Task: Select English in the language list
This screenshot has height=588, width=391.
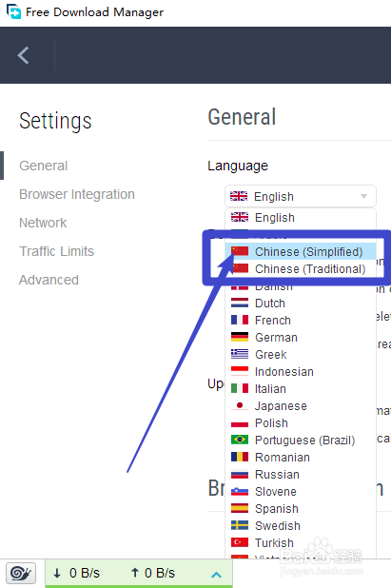Action: (301, 218)
